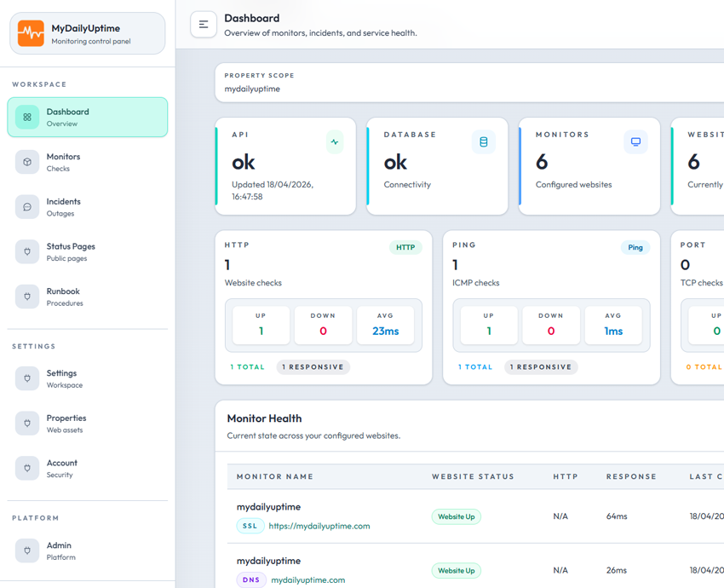This screenshot has width=724, height=588.
Task: Select the Property Scope mydailyuptime field
Action: point(469,83)
